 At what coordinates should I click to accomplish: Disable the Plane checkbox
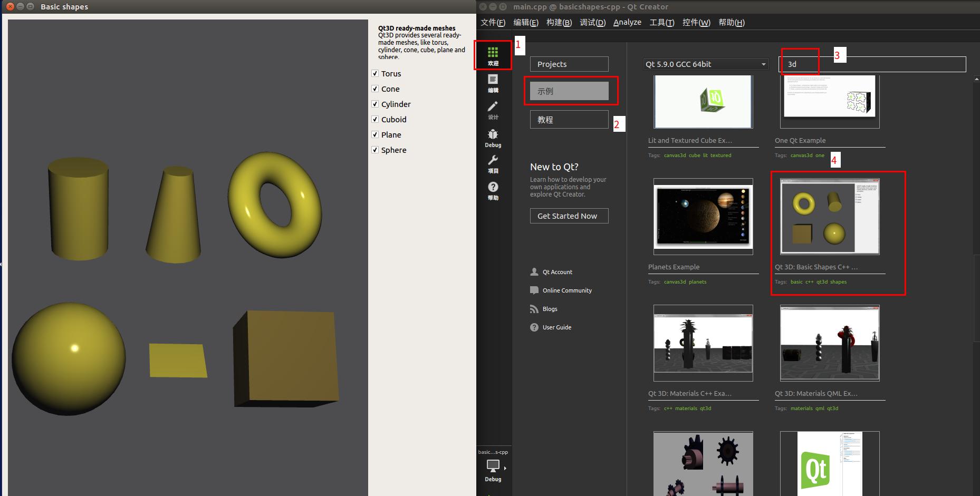375,134
